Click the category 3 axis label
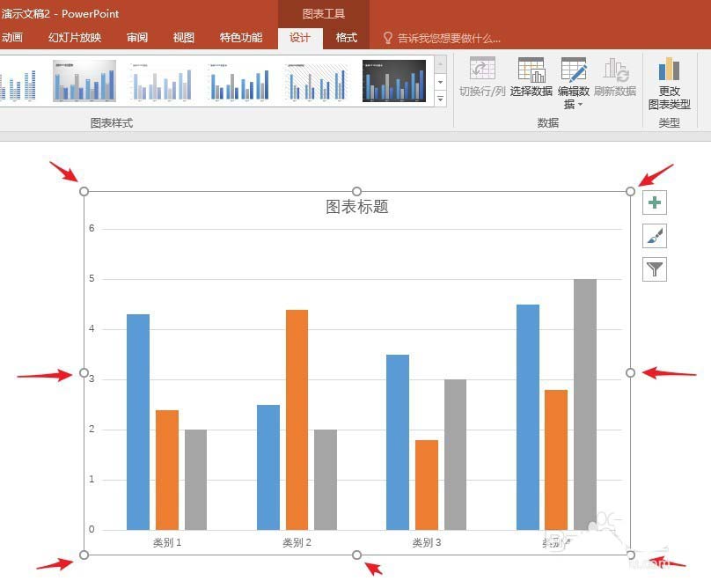The width and height of the screenshot is (711, 588). [x=427, y=542]
